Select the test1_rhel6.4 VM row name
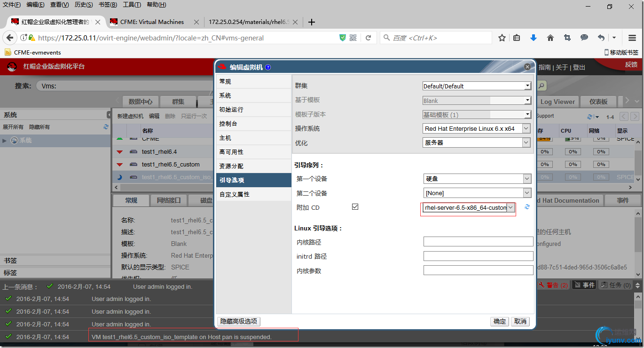The width and height of the screenshot is (644, 348). pos(159,152)
